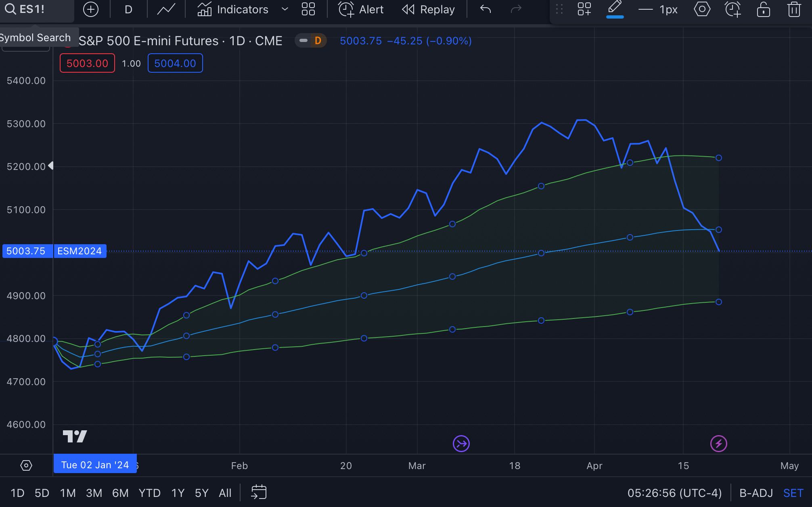Open indicator templates grid icon
This screenshot has width=812, height=507.
308,9
